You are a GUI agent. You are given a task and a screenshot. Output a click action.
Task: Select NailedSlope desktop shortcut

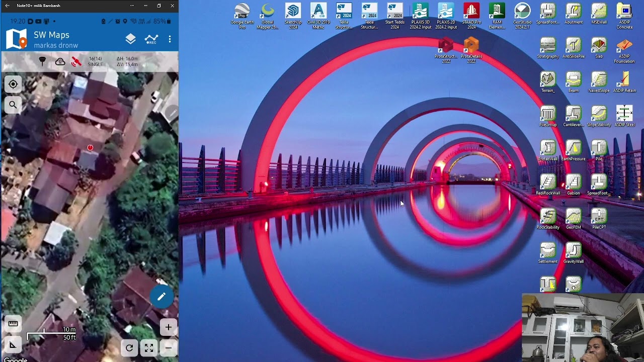tap(599, 82)
